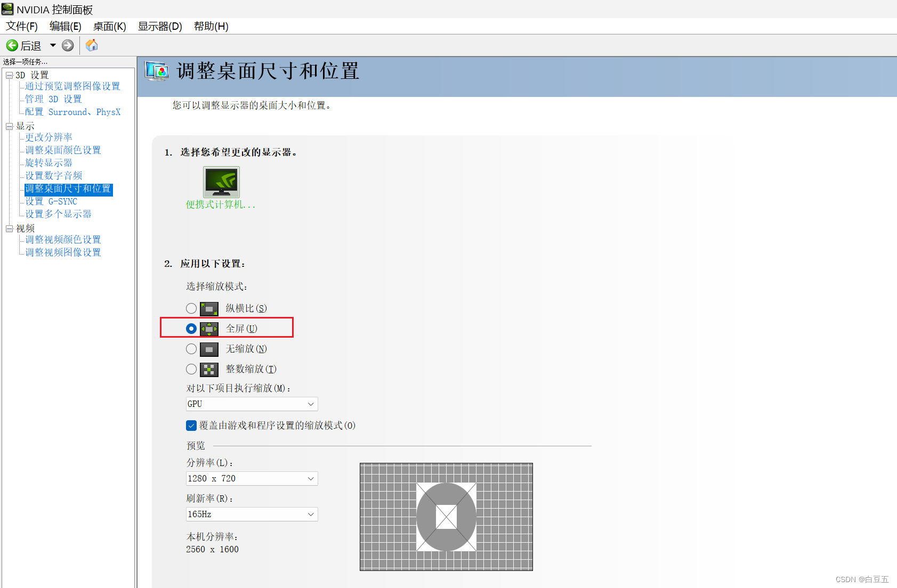Select 调整桌面尺寸和位置 tree item

pos(68,189)
